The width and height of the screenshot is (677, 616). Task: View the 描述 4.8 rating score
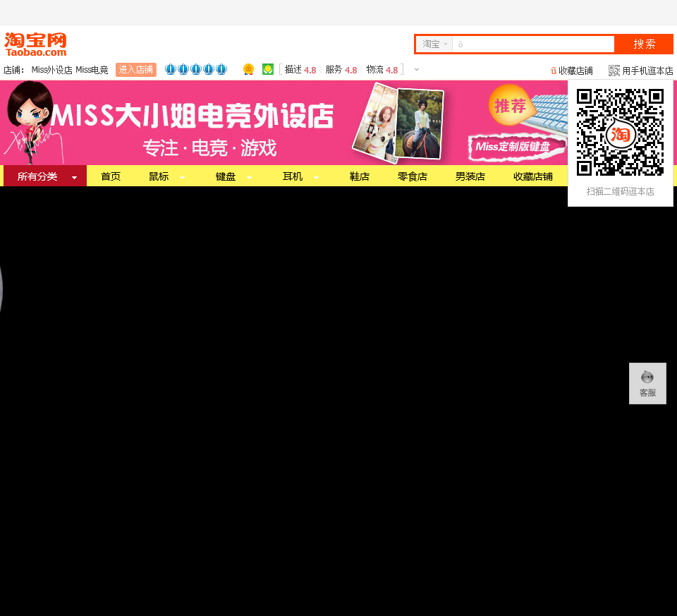[x=300, y=70]
